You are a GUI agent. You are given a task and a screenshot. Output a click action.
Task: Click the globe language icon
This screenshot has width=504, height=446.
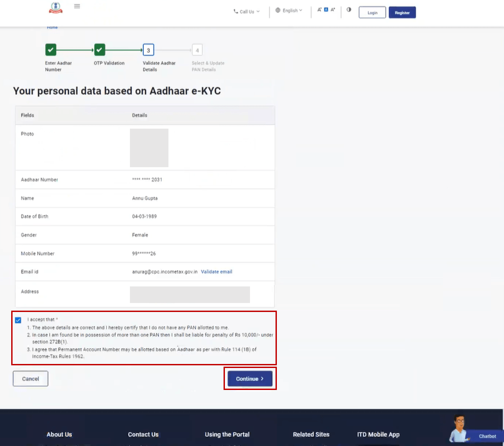coord(277,10)
